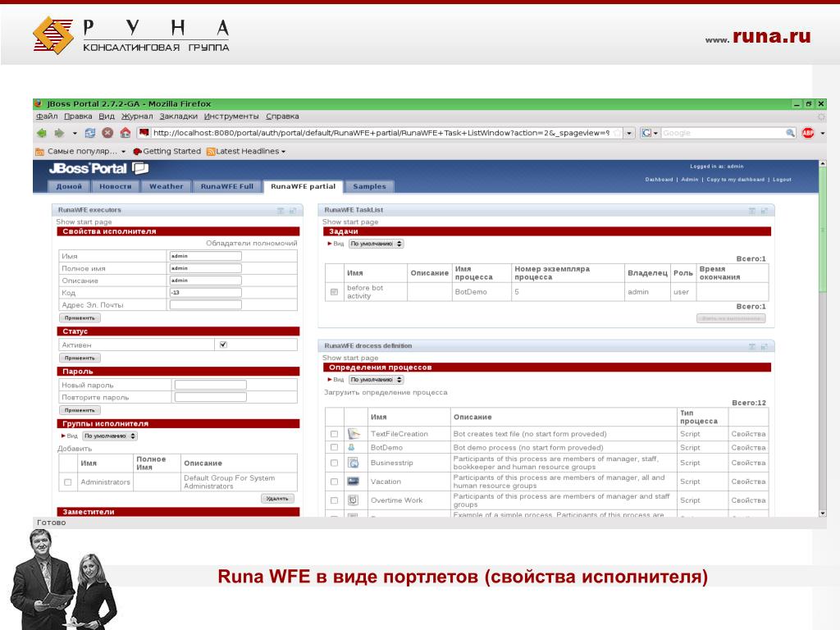Click the Новый пароль input field

[x=211, y=385]
